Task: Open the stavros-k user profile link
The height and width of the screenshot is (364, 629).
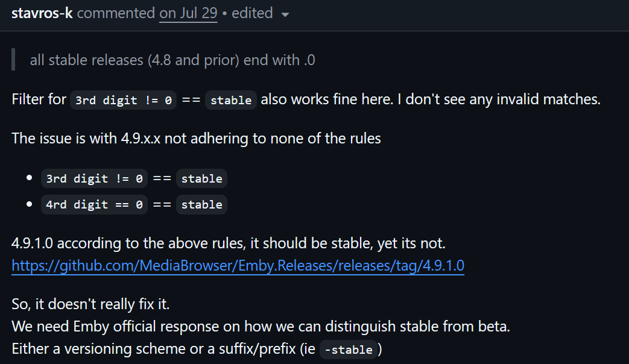Action: (42, 13)
